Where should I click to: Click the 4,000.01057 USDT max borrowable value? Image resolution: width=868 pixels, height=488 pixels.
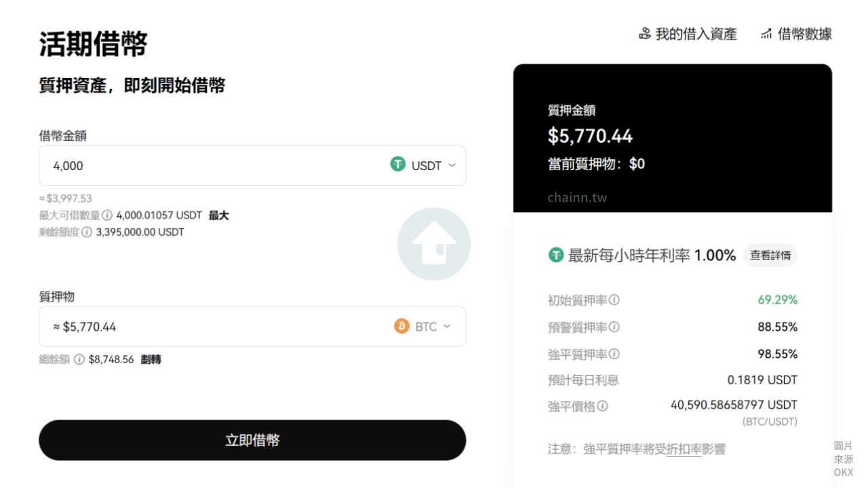click(159, 216)
